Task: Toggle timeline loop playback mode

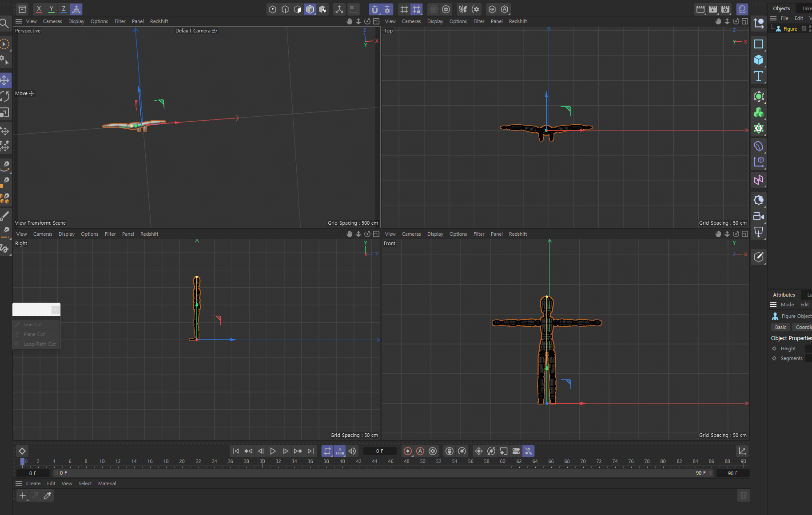Action: pos(327,451)
